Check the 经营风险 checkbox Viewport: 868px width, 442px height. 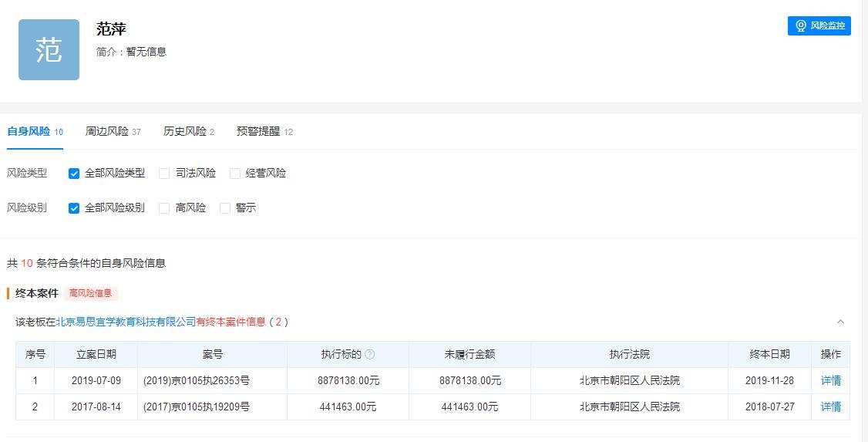pyautogui.click(x=234, y=174)
